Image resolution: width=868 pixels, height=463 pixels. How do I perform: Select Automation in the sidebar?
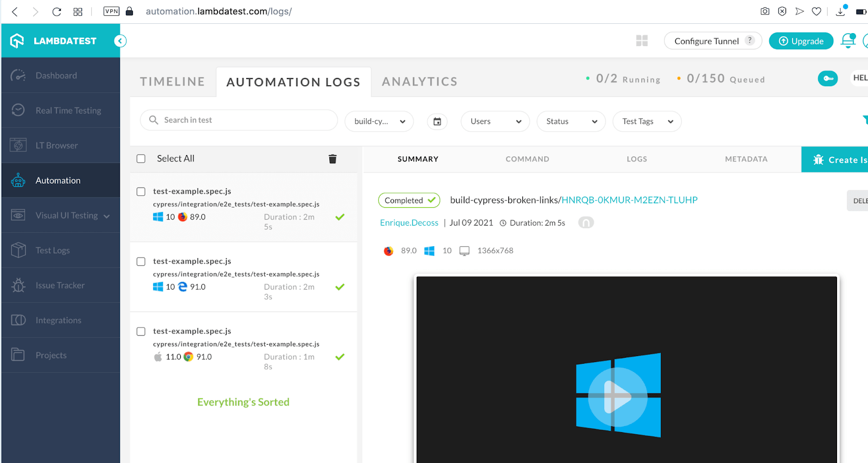[58, 181]
